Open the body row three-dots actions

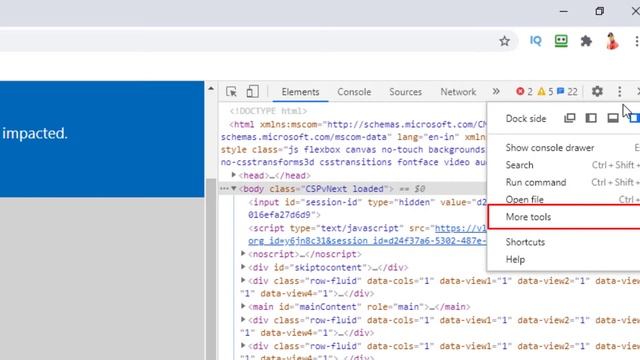tap(224, 189)
